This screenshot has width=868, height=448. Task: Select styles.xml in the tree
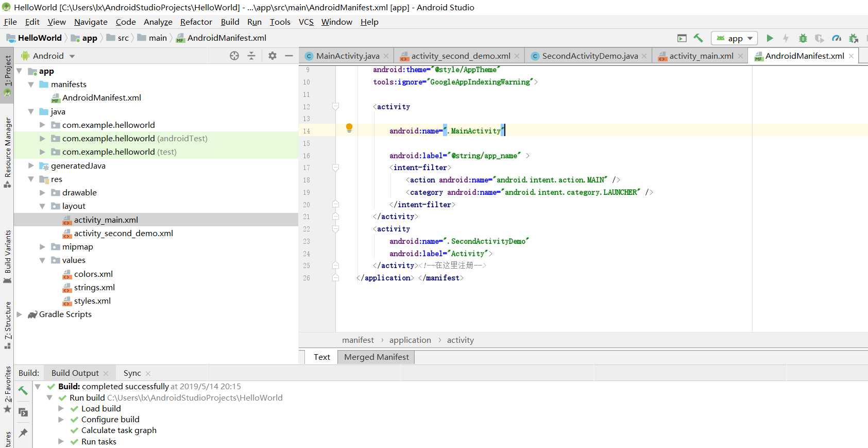click(92, 301)
